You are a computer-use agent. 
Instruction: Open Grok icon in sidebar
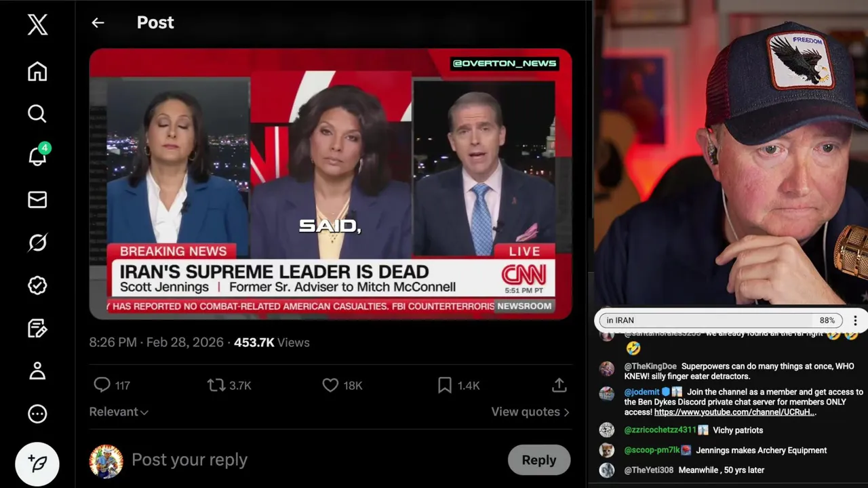[x=37, y=242]
